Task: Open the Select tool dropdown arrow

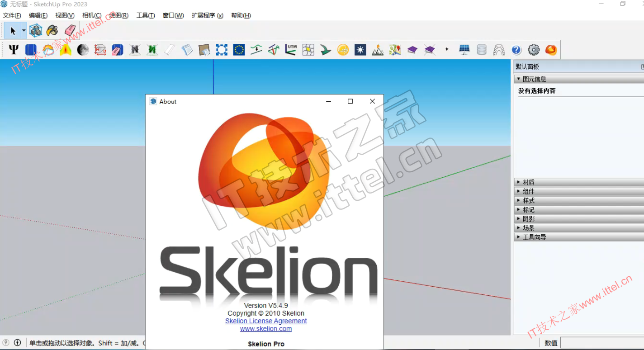Action: (24, 31)
